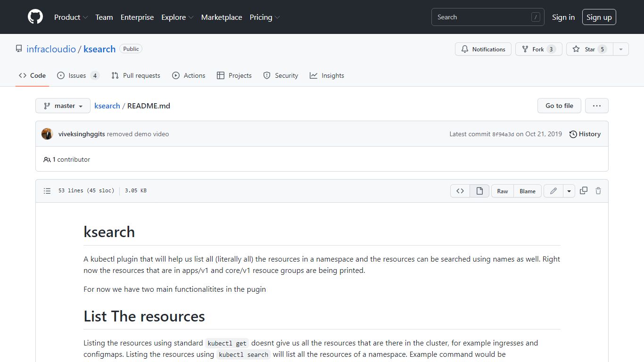Open the 'removed demo video' commit message
This screenshot has height=362, width=644.
point(138,134)
